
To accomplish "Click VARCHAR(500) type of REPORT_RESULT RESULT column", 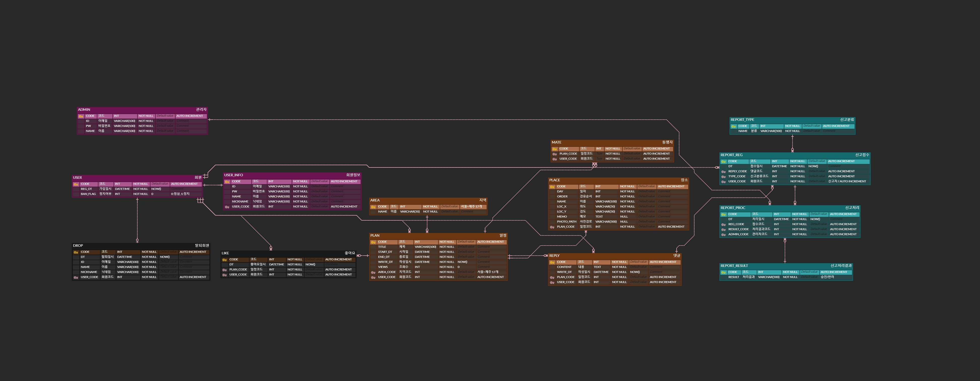I will point(769,277).
